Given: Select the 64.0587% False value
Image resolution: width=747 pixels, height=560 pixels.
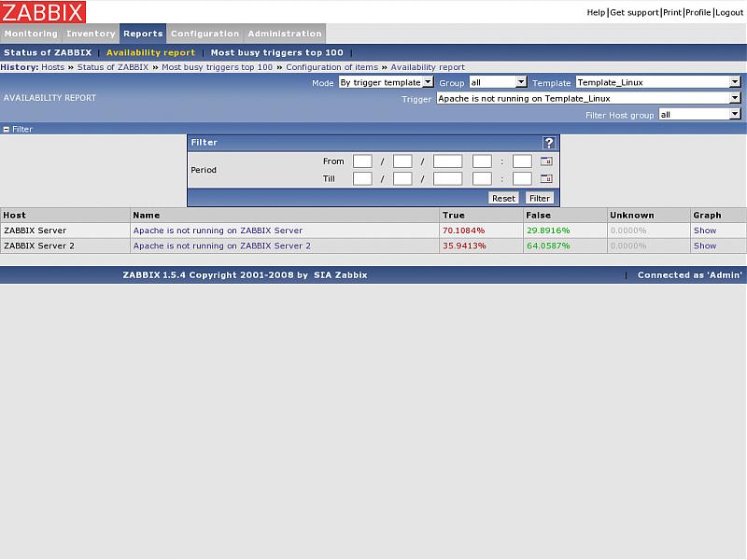Looking at the screenshot, I should [548, 246].
